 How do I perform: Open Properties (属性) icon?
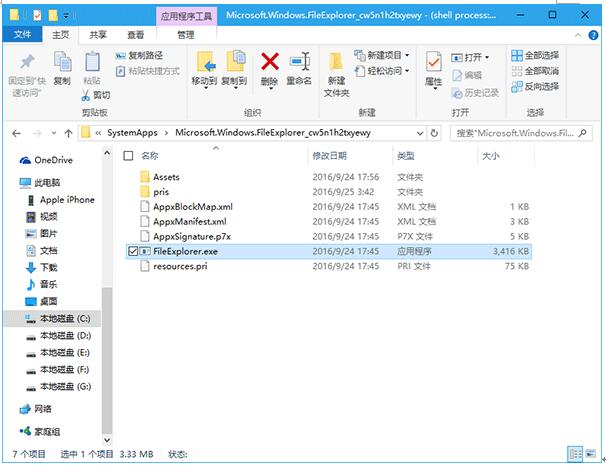pyautogui.click(x=434, y=62)
